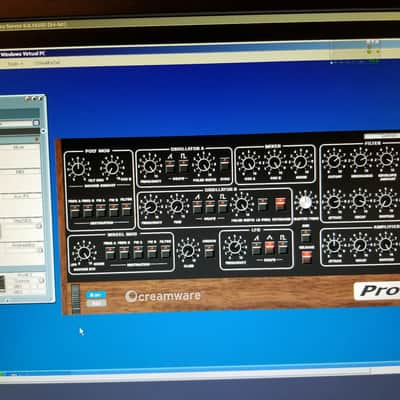Turn on Oscillator B sawtooth shape
The image size is (400, 400).
(x=197, y=207)
